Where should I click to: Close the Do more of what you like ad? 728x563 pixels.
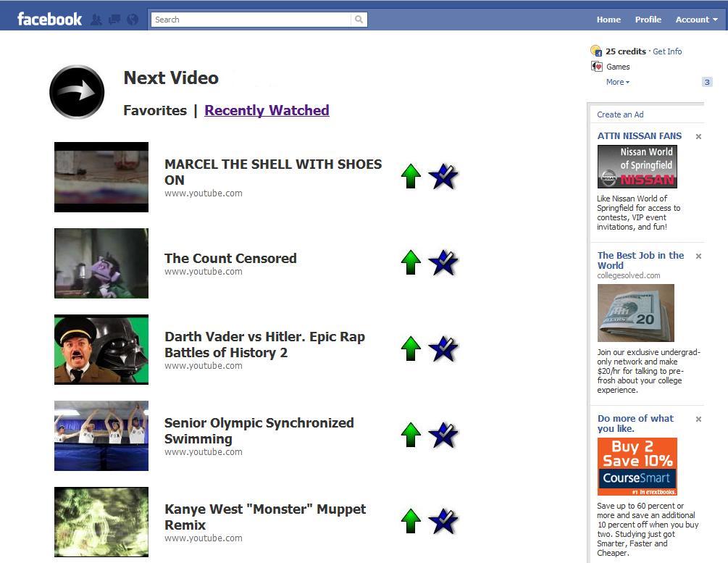click(x=698, y=419)
